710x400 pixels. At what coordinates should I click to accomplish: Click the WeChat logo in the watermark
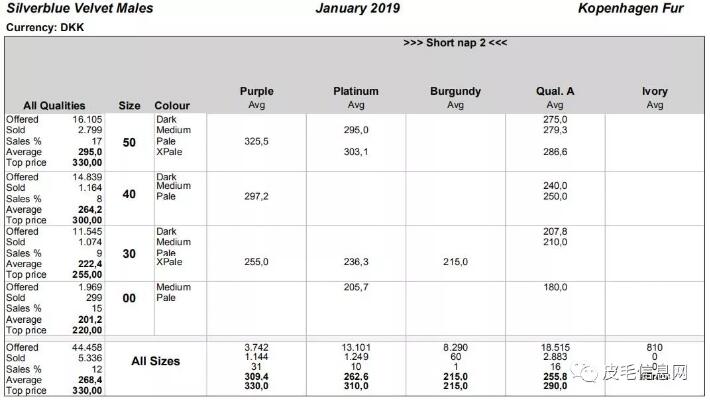[x=584, y=374]
